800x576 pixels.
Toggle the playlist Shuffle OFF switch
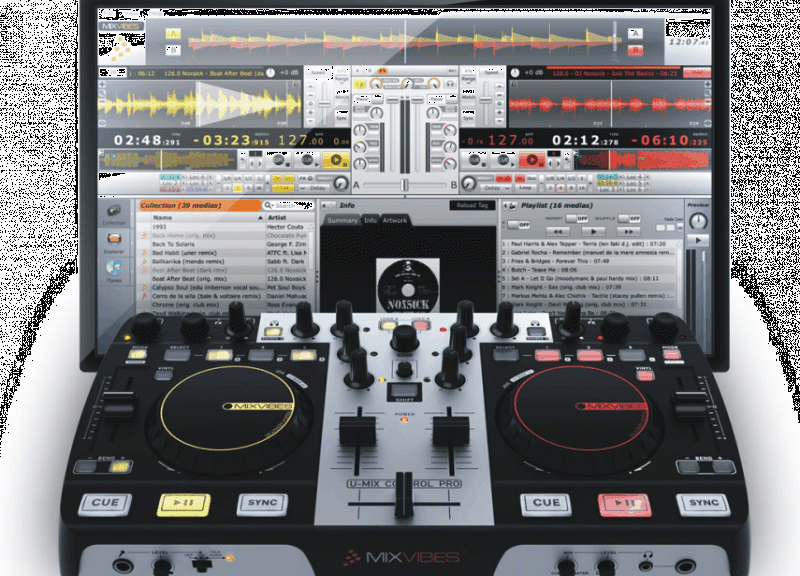tap(630, 218)
